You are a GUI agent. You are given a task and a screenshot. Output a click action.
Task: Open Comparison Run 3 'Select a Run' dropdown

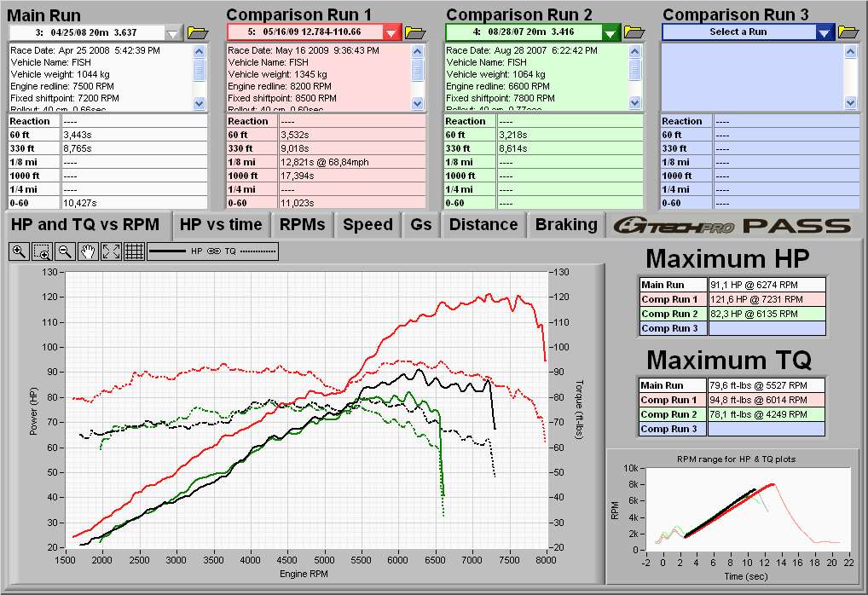[x=824, y=32]
